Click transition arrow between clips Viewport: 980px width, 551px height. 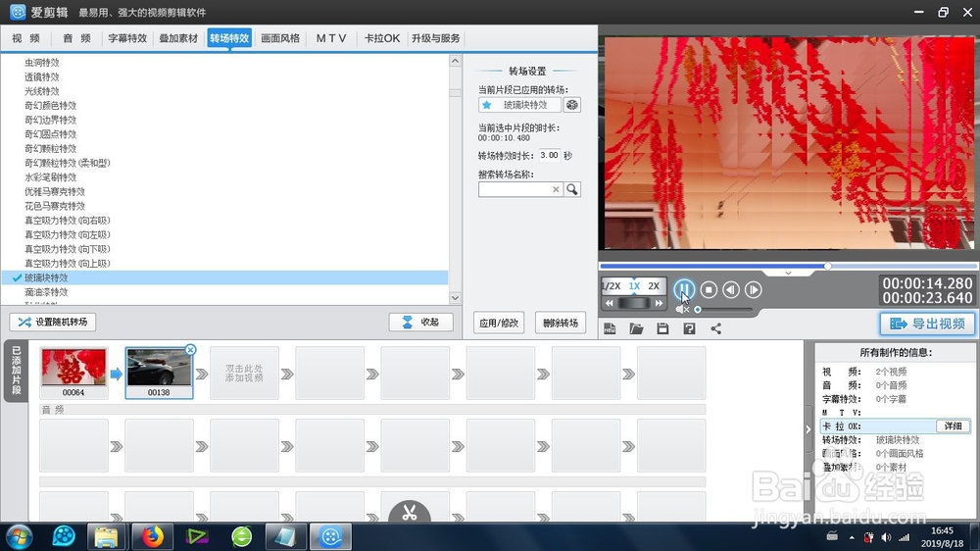coord(117,374)
